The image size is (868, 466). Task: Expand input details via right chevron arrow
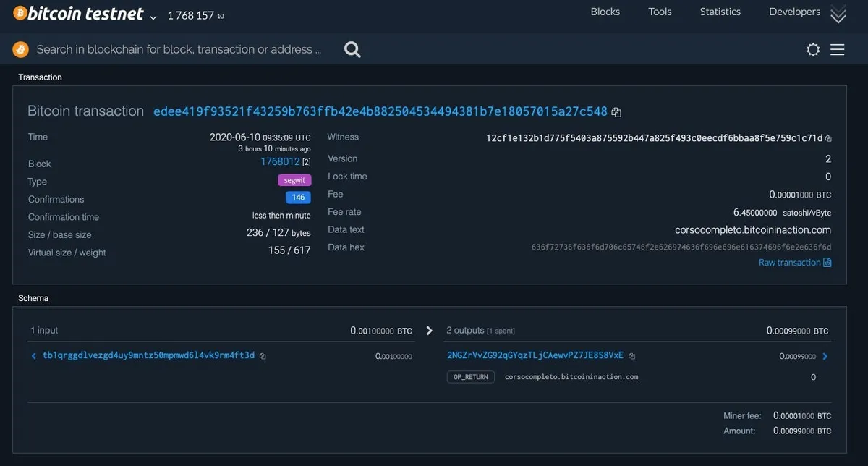429,330
